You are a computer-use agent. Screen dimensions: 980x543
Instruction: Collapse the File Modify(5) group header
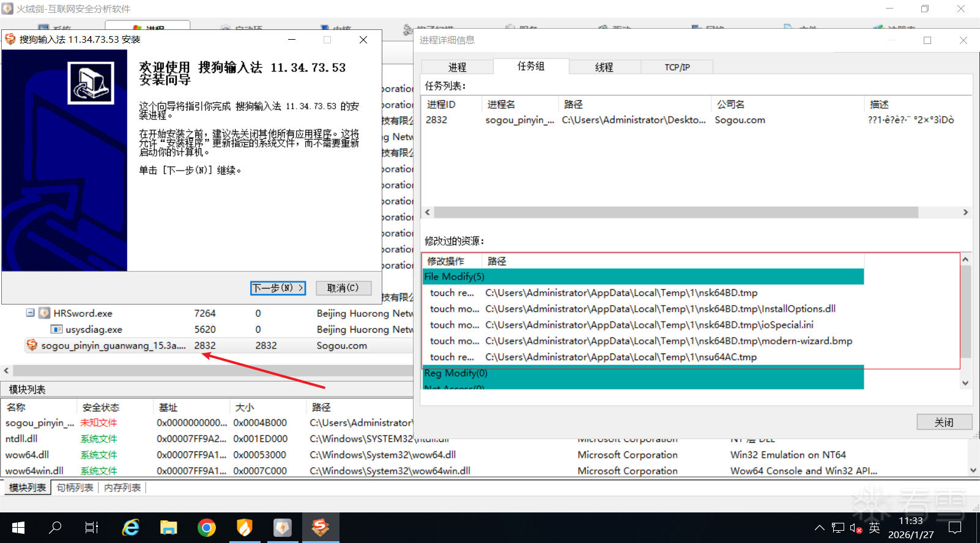point(454,277)
